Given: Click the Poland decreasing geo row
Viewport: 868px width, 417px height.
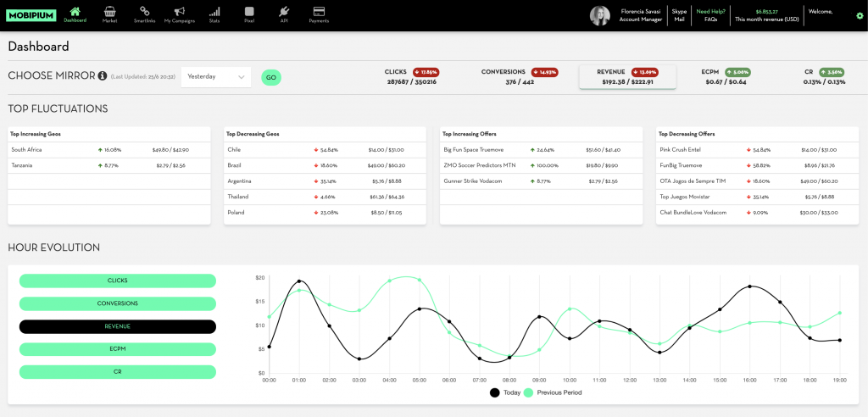Looking at the screenshot, I should 325,213.
